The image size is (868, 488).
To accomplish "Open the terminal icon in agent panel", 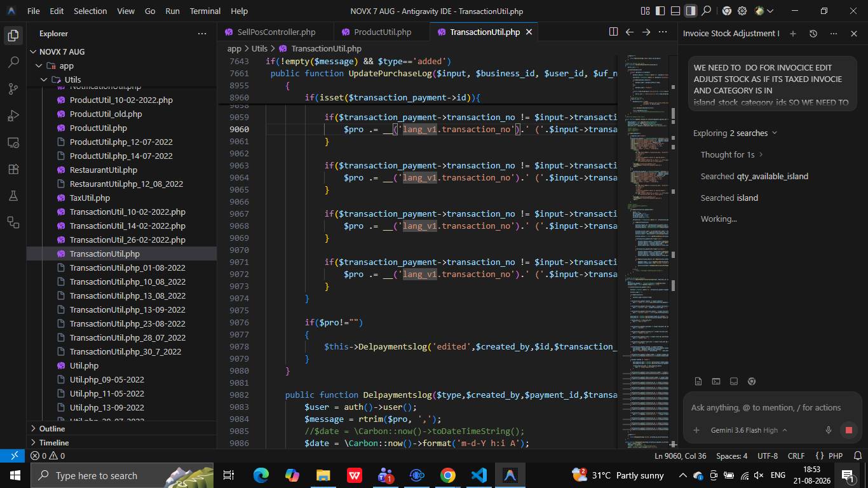I will pyautogui.click(x=716, y=381).
